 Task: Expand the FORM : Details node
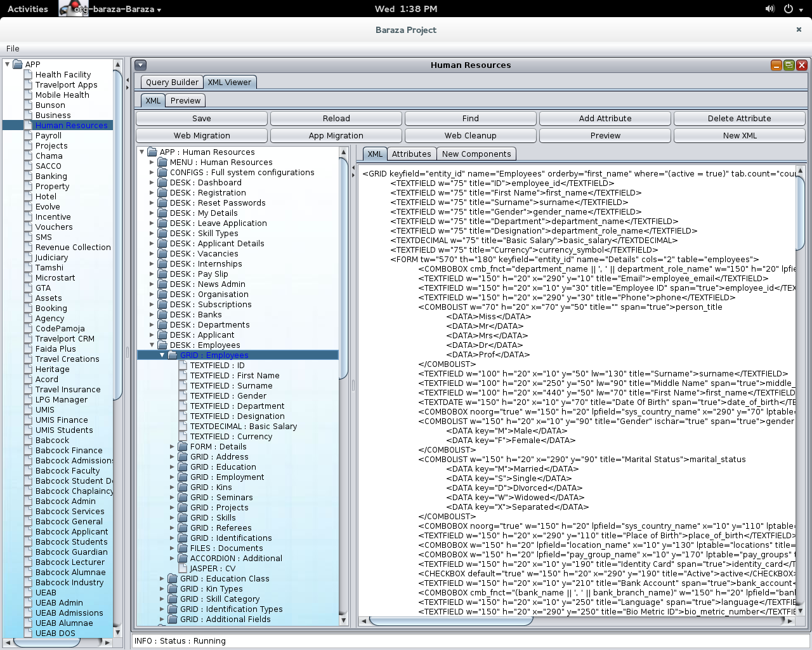point(172,447)
